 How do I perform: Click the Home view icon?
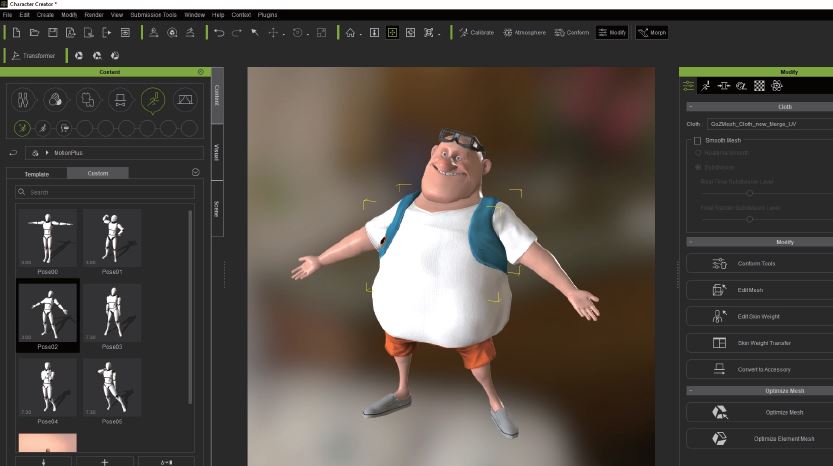(350, 33)
